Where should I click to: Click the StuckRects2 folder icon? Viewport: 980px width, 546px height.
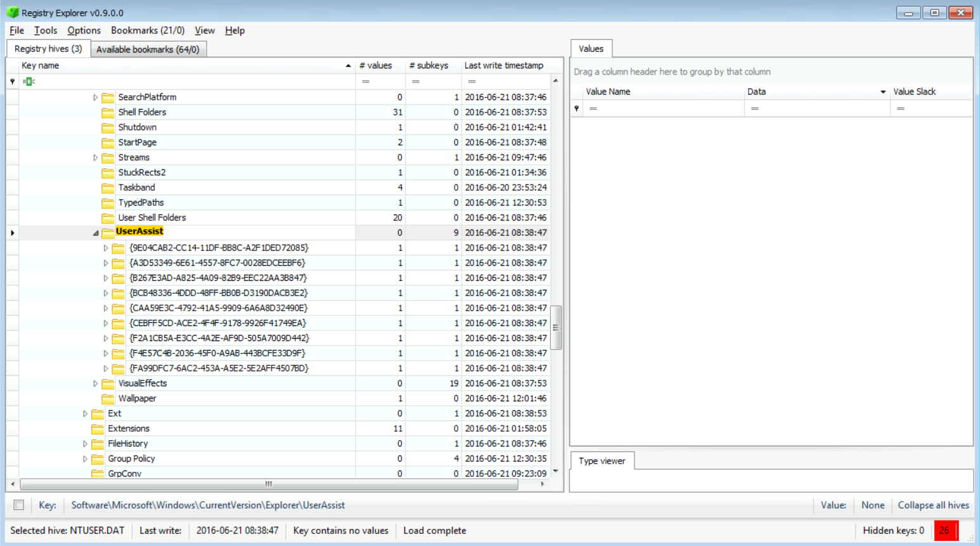click(x=108, y=173)
